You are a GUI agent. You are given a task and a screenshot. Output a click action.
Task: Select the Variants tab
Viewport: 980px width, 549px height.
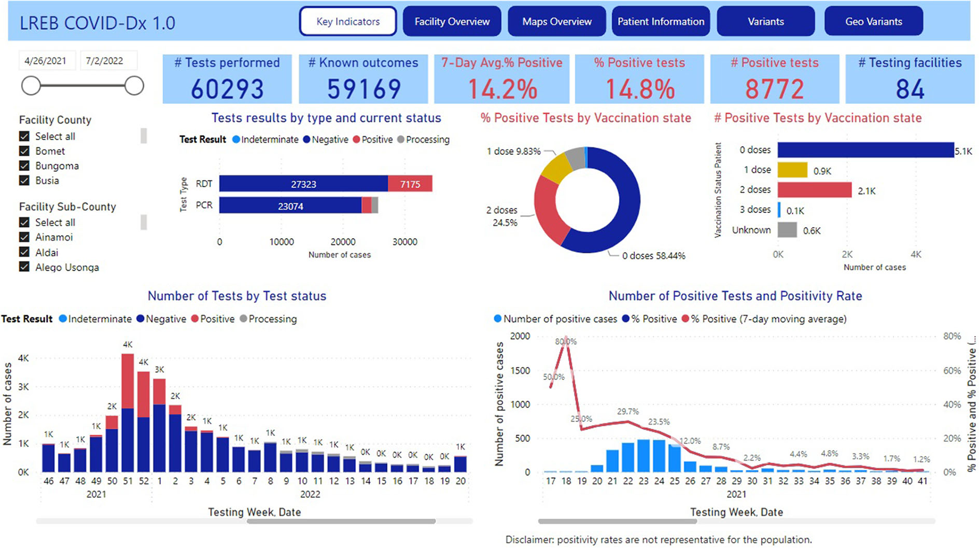765,22
